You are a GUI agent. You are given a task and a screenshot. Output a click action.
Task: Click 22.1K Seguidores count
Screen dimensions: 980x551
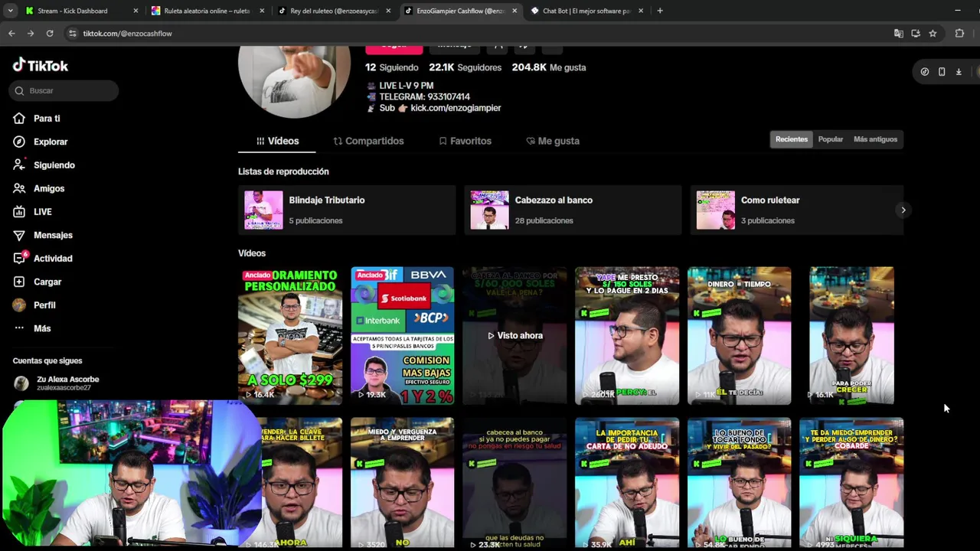[x=465, y=67]
